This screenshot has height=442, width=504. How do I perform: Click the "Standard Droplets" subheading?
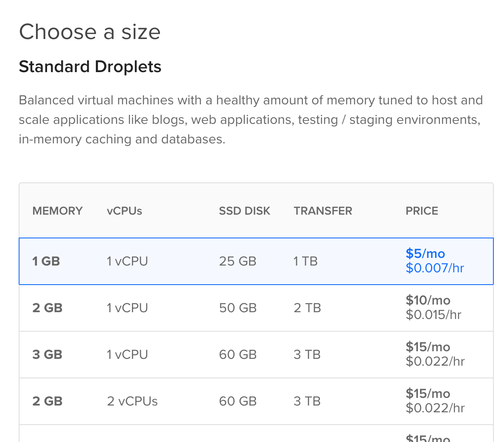tap(90, 67)
